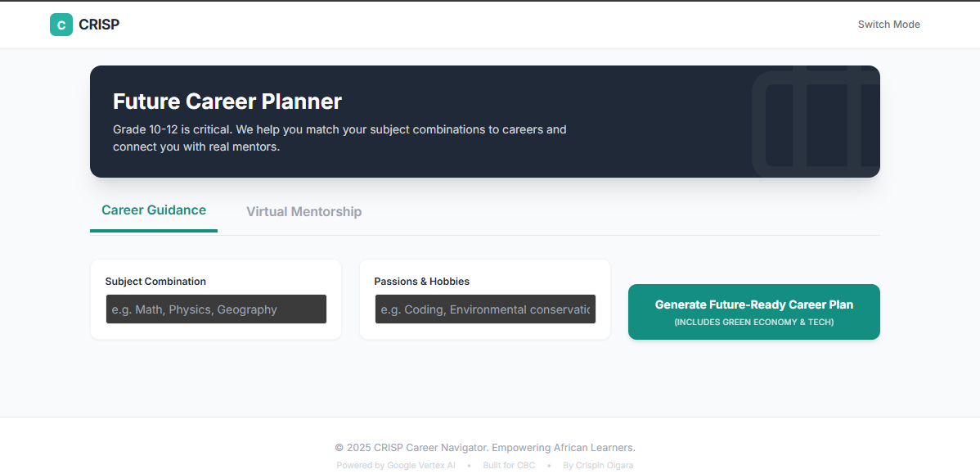Click the faded columns icon in banner
The width and height of the screenshot is (980, 474).
click(x=815, y=121)
